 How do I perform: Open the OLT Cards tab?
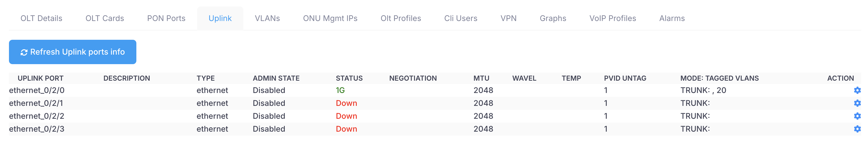(105, 18)
